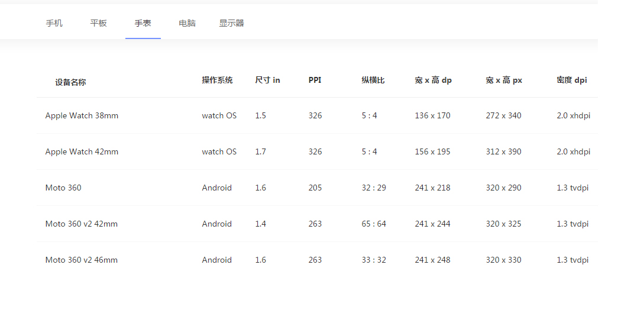644x313 pixels.
Task: Click the Moto 360 device name
Action: 63,188
